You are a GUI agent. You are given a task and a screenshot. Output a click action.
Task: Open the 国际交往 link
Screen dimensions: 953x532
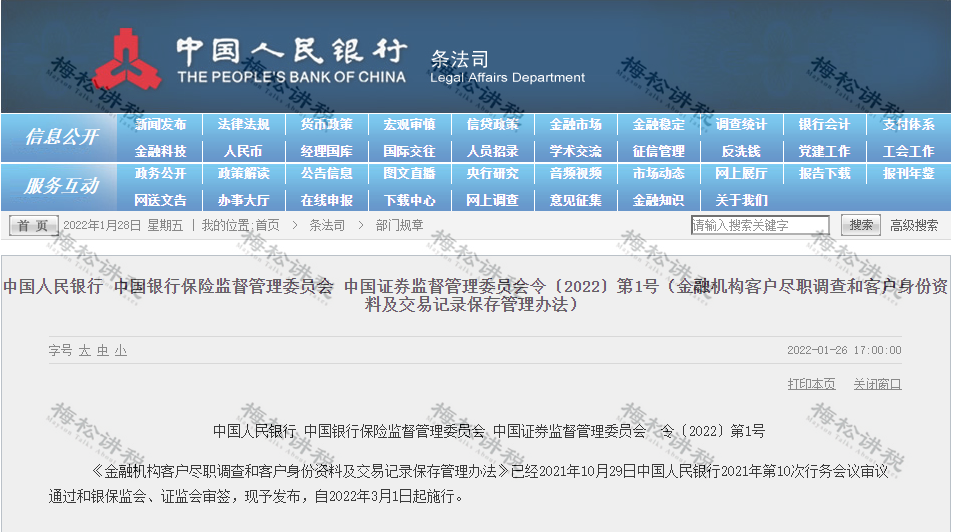click(409, 151)
